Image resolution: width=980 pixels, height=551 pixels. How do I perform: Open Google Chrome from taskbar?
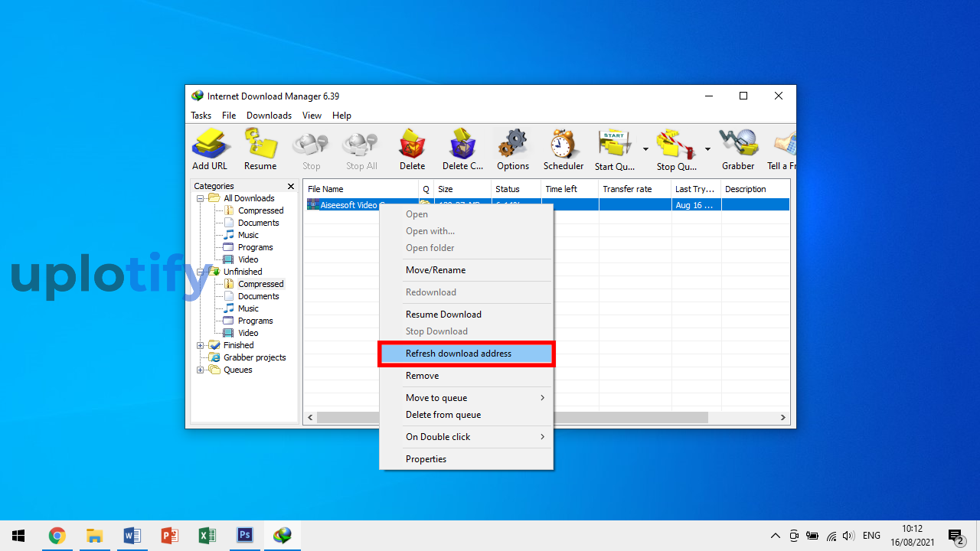pyautogui.click(x=57, y=536)
